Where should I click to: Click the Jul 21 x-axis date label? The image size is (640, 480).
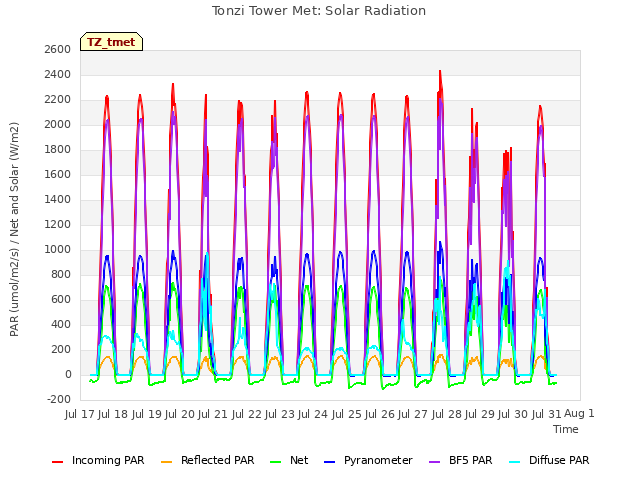click(213, 414)
